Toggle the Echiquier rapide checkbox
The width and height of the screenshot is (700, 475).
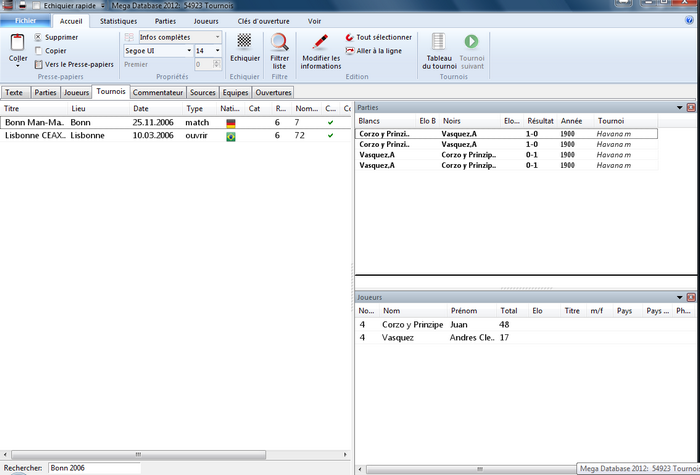pos(37,6)
